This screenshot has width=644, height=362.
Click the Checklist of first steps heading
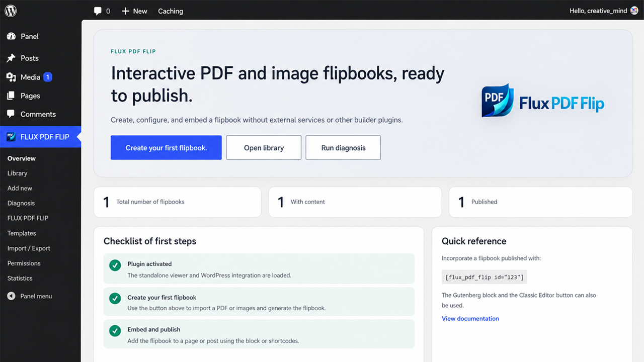tap(150, 241)
